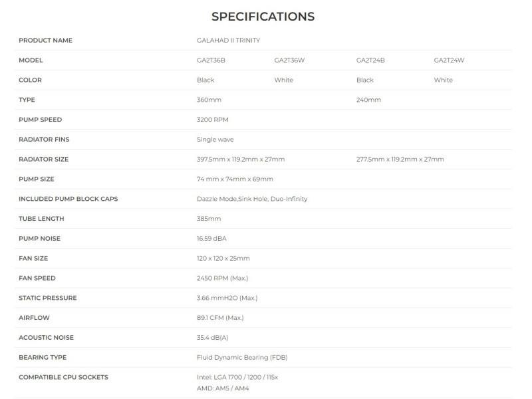Click model number GA2T36B
Screen dimensions: 532x399
[x=211, y=61]
